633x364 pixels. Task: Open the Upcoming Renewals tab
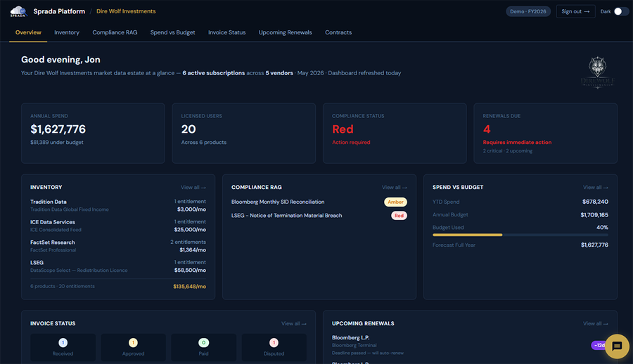[285, 32]
